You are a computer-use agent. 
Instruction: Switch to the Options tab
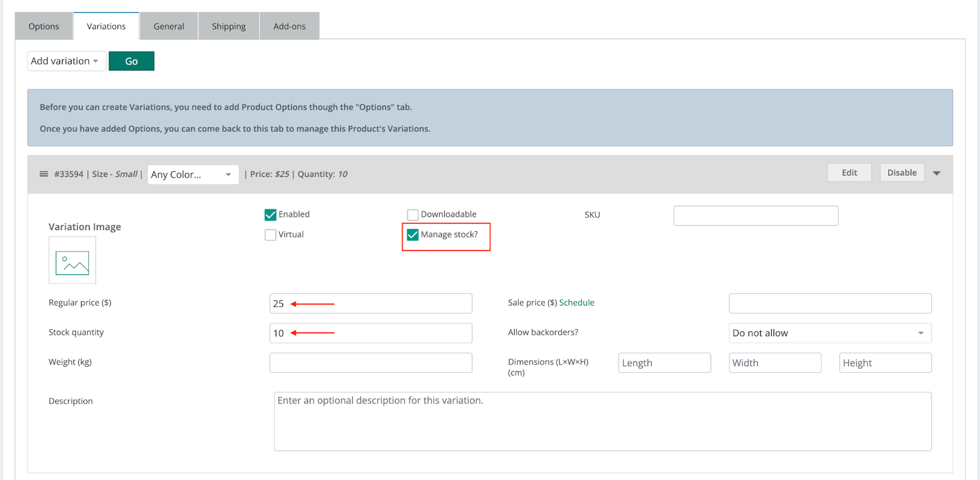(x=44, y=26)
